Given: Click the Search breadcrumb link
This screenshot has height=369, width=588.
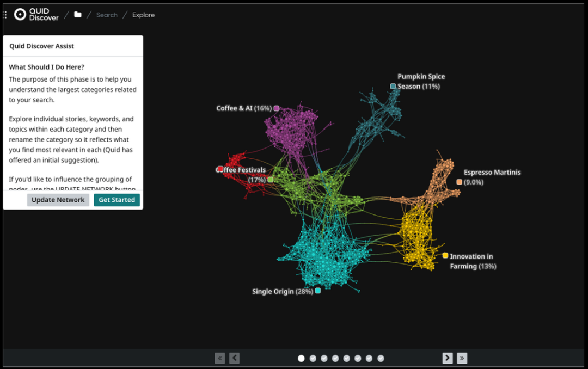Looking at the screenshot, I should pyautogui.click(x=107, y=15).
